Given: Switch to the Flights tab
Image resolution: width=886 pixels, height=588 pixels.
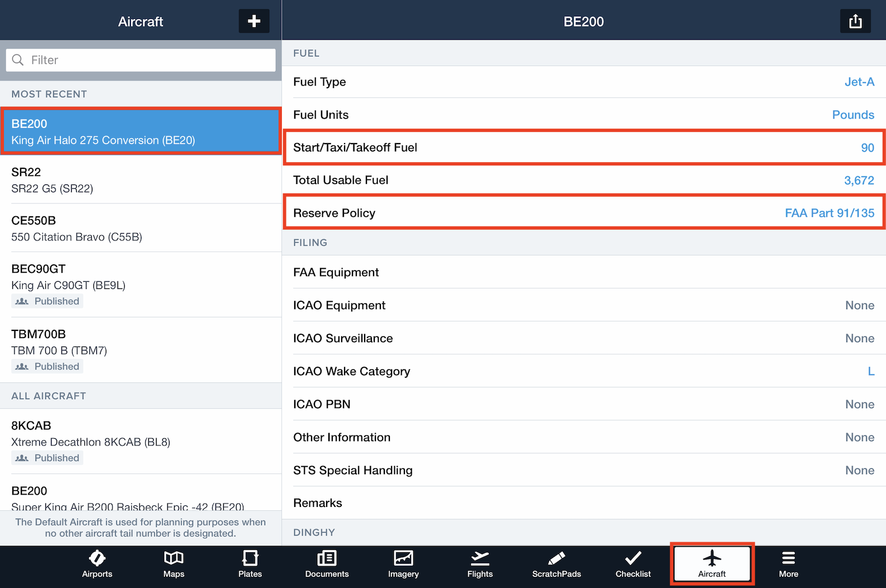Looking at the screenshot, I should click(480, 565).
